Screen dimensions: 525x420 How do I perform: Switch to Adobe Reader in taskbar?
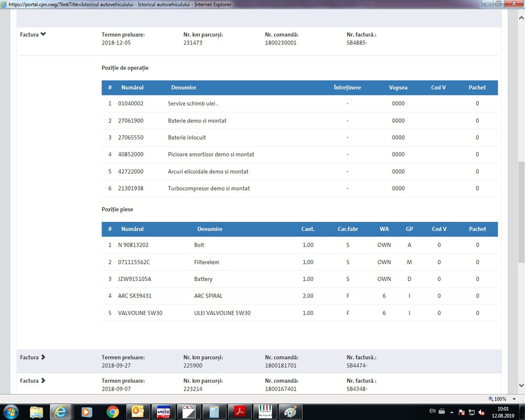coord(240,412)
